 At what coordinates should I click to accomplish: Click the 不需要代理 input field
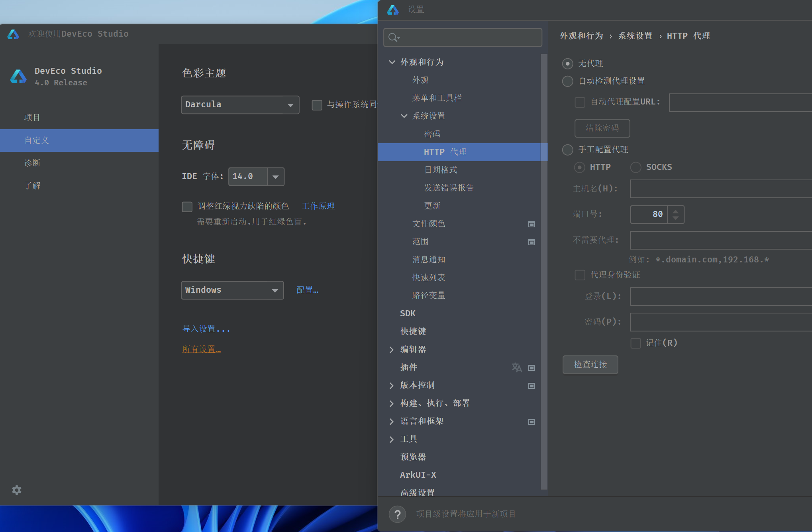pyautogui.click(x=721, y=240)
